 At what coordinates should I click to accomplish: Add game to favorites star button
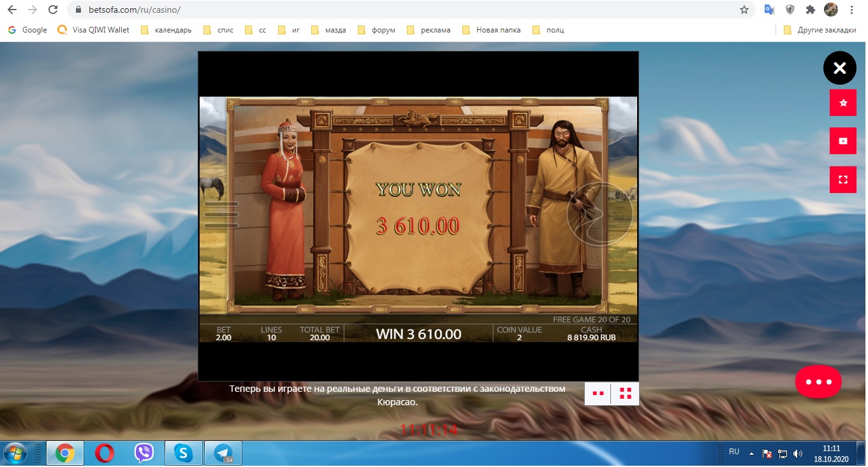tap(843, 103)
